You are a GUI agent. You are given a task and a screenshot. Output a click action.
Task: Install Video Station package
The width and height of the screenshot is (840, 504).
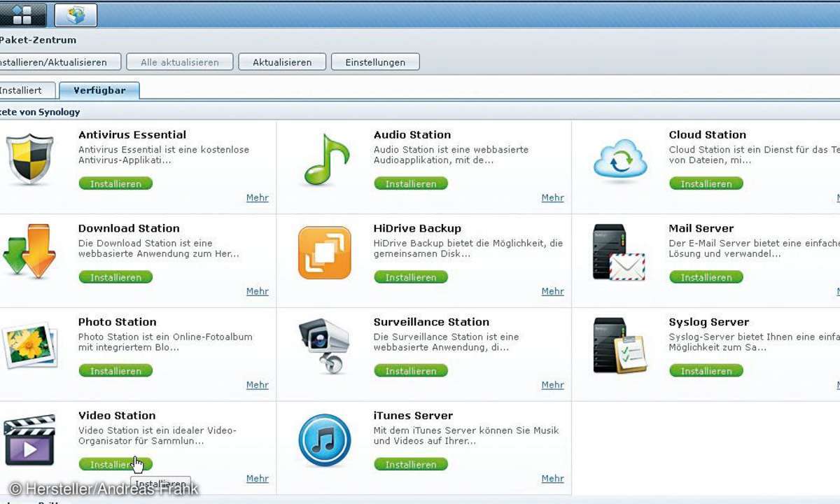(115, 465)
